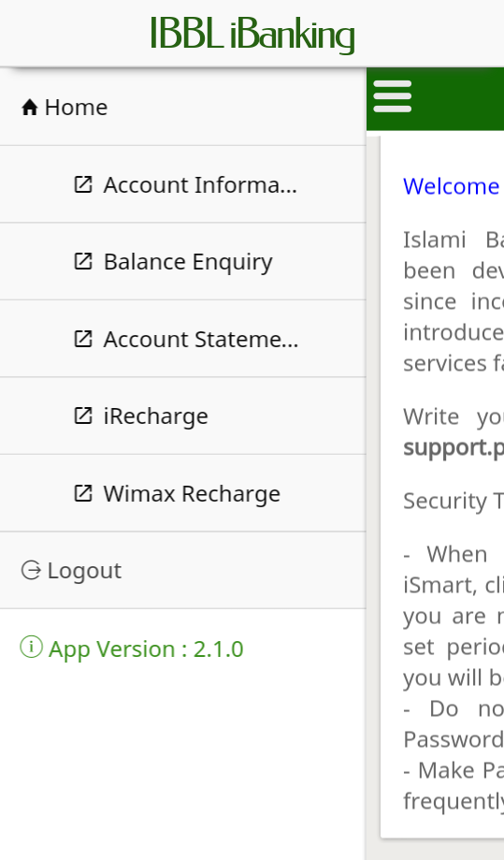This screenshot has height=860, width=504.
Task: Click the Logout arrow icon
Action: [31, 571]
